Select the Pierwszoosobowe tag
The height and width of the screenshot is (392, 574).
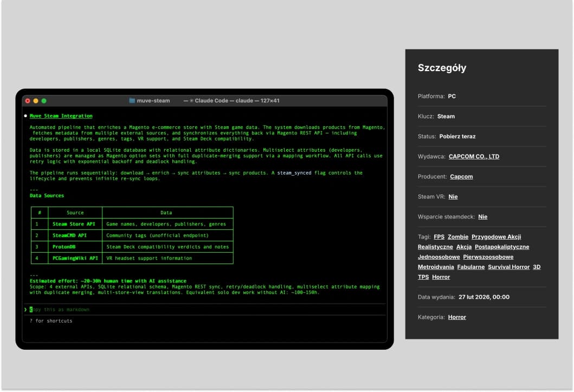[x=488, y=257]
